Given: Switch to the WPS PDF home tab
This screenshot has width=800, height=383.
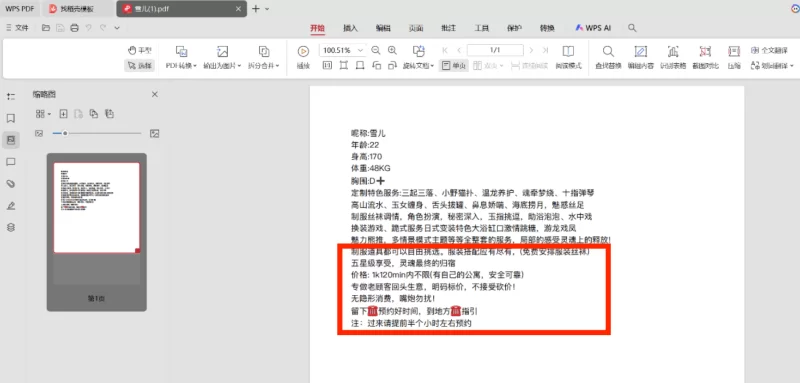Looking at the screenshot, I should click(x=19, y=9).
